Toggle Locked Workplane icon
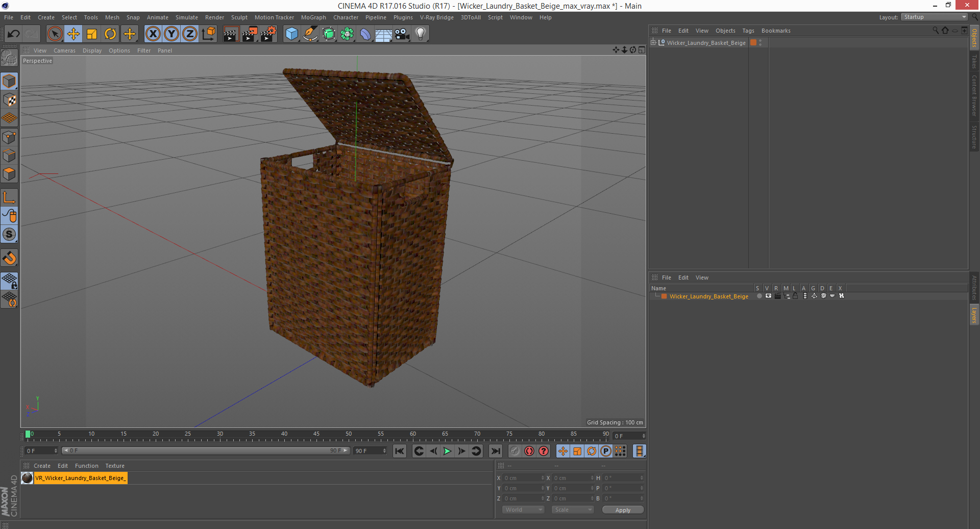Screen dimensions: 980x529 click(9, 281)
